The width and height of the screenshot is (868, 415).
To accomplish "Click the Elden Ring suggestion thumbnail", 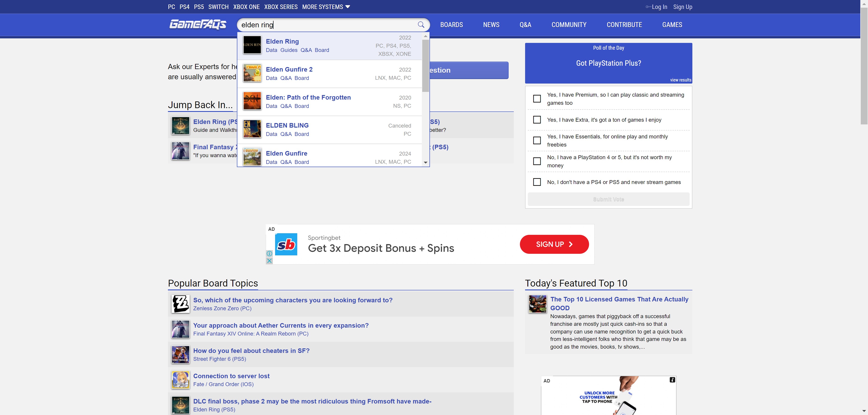I will coord(252,45).
